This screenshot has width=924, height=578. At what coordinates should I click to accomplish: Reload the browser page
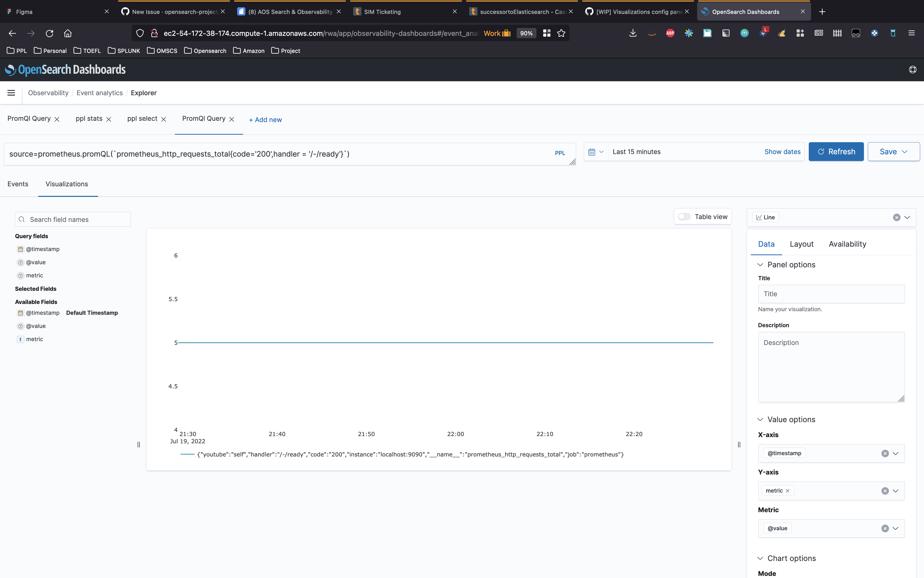[x=49, y=33]
